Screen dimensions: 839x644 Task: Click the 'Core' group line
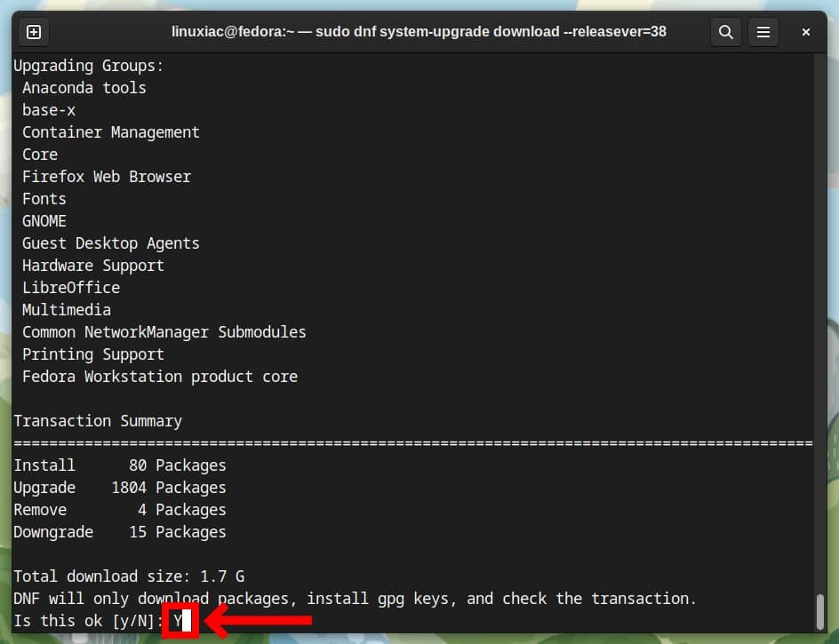(40, 155)
